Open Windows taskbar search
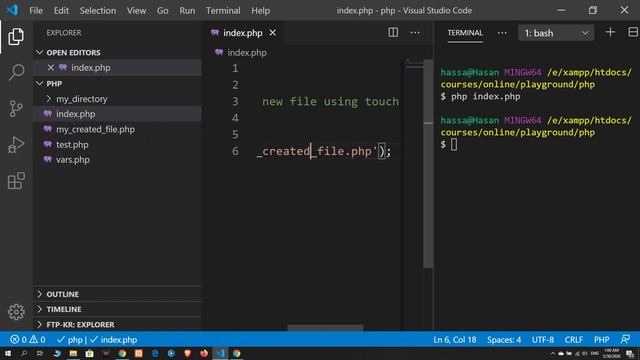Image resolution: width=640 pixels, height=360 pixels. click(24, 353)
